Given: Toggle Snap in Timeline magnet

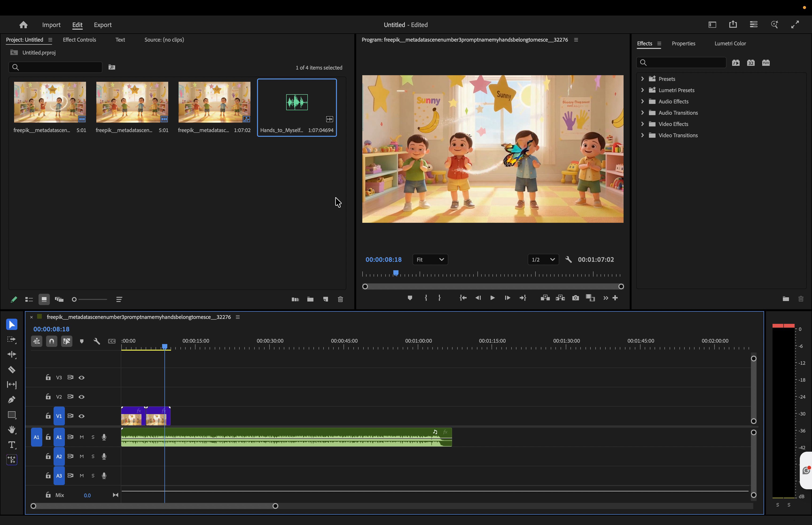Looking at the screenshot, I should 51,341.
